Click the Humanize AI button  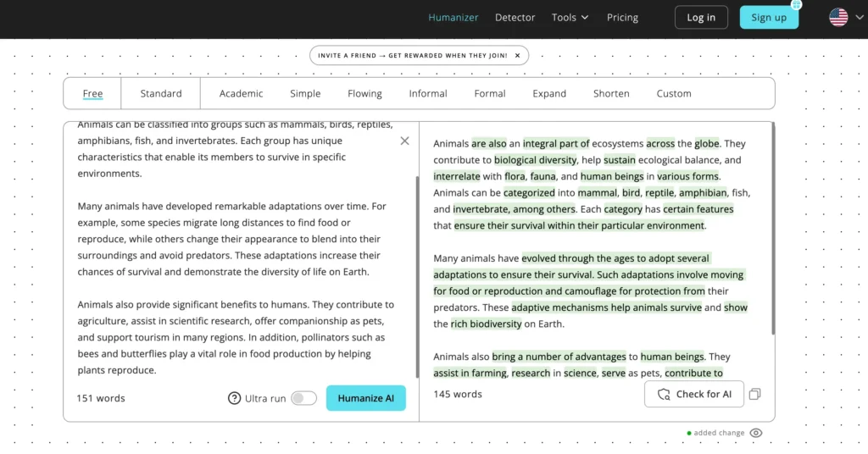click(365, 398)
